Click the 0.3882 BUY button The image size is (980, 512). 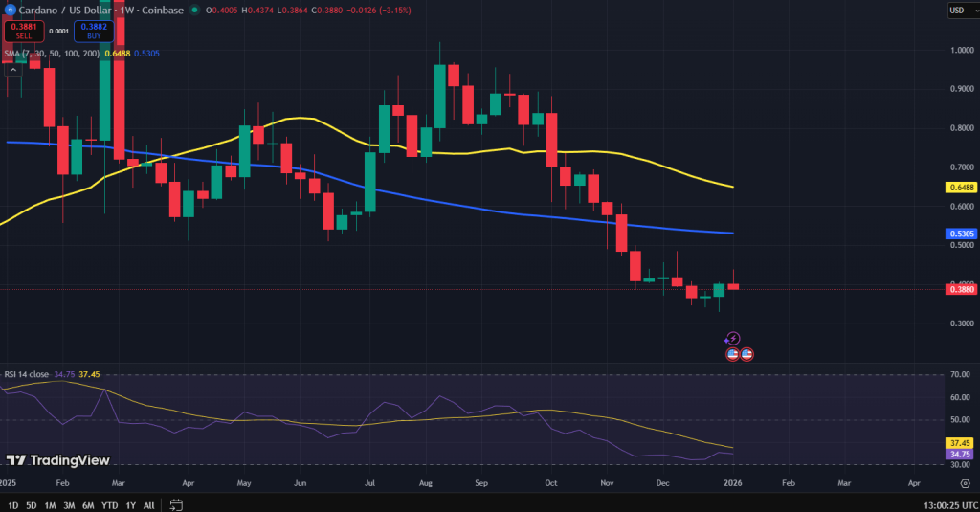click(x=94, y=31)
